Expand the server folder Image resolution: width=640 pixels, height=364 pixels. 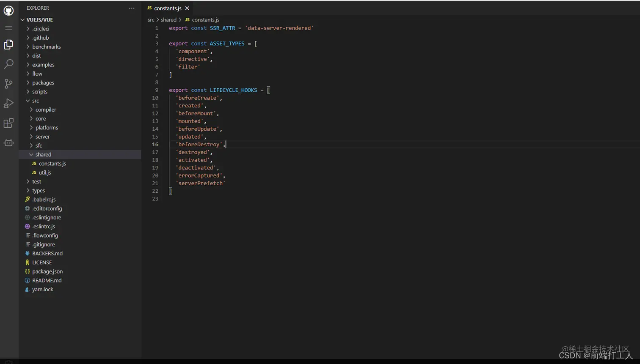pyautogui.click(x=80, y=137)
